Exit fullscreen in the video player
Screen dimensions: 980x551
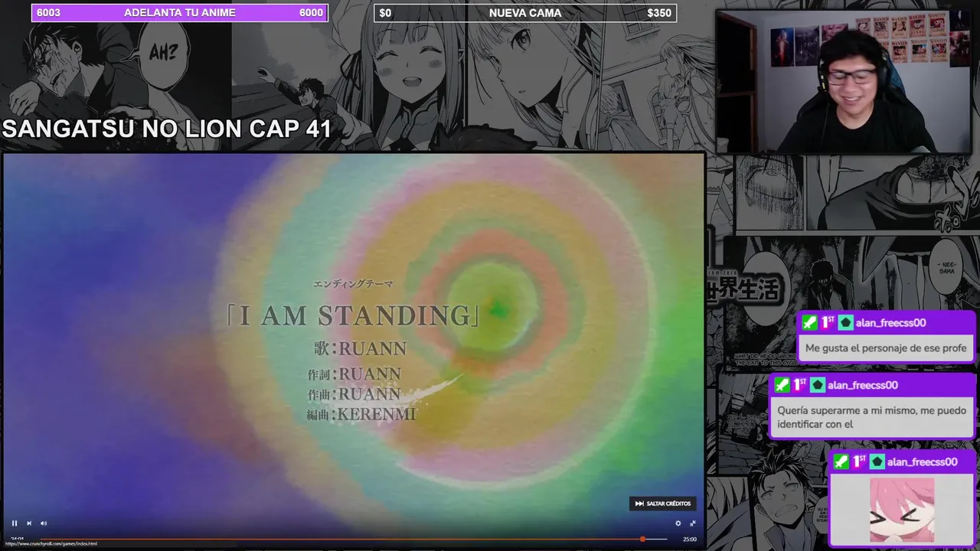tap(692, 523)
